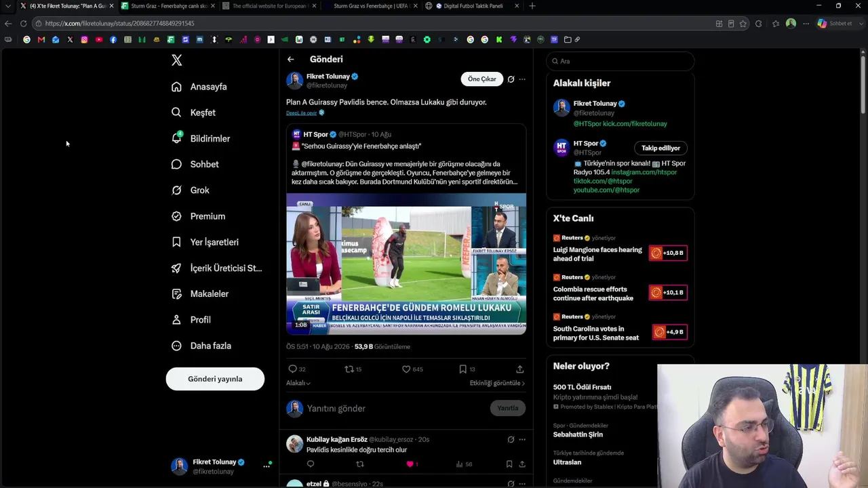
Task: Click the Yer İşaretleri bookmark icon
Action: click(176, 242)
